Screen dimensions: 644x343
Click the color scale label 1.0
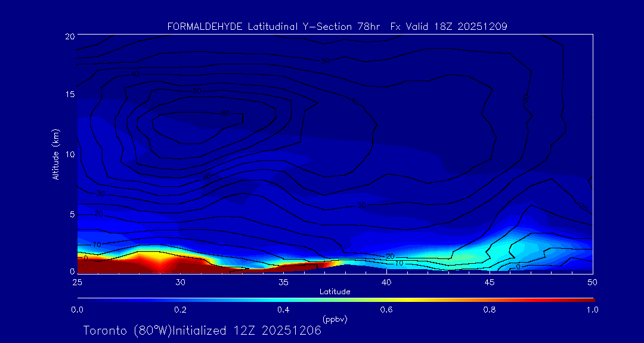coord(593,310)
